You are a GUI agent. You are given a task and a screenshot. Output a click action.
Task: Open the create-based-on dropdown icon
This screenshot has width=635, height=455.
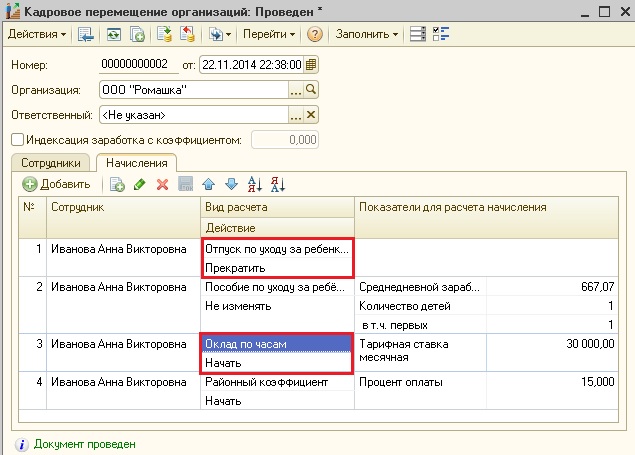point(219,34)
